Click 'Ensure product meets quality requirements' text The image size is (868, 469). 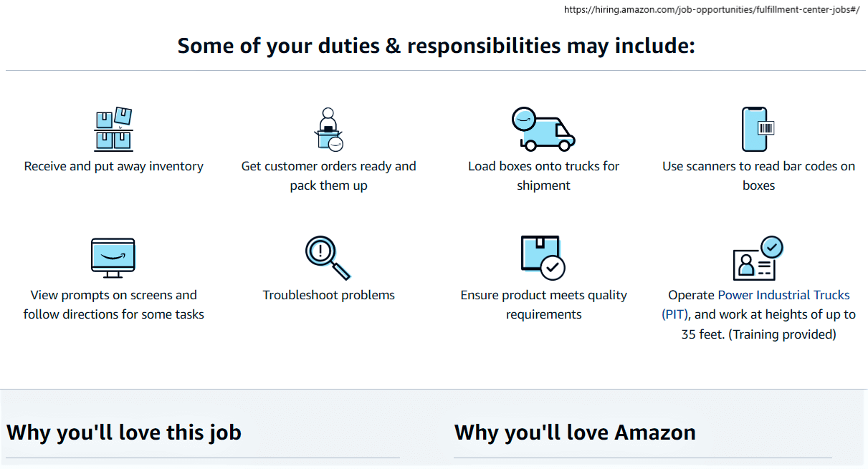tap(543, 304)
